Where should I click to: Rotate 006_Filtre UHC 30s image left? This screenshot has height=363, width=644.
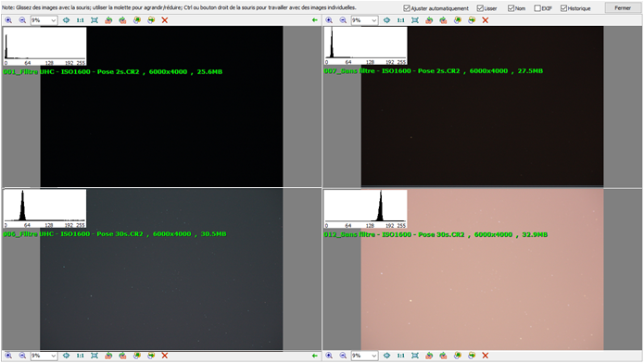tap(108, 356)
